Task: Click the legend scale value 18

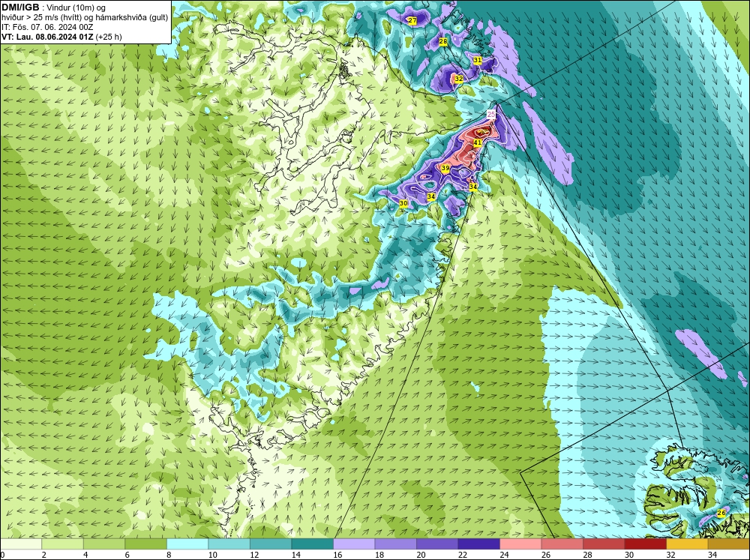Action: click(379, 555)
